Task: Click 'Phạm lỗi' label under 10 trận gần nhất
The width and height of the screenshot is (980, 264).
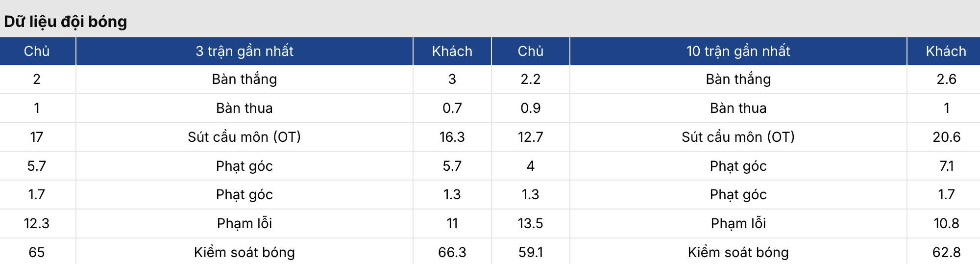Action: coord(738,223)
